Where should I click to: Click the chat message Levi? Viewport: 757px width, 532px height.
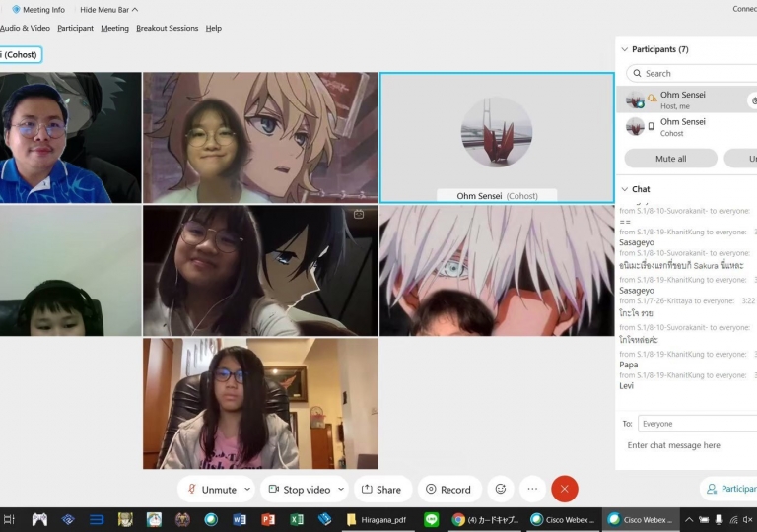pyautogui.click(x=626, y=386)
